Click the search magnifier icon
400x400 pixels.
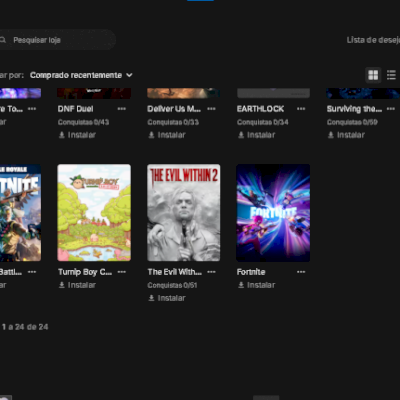[x=3, y=40]
